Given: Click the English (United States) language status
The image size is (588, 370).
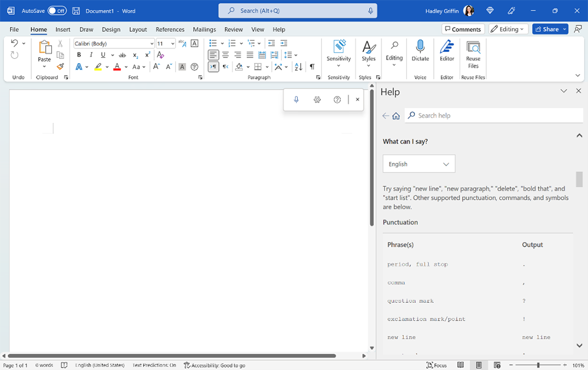Looking at the screenshot, I should coord(99,365).
